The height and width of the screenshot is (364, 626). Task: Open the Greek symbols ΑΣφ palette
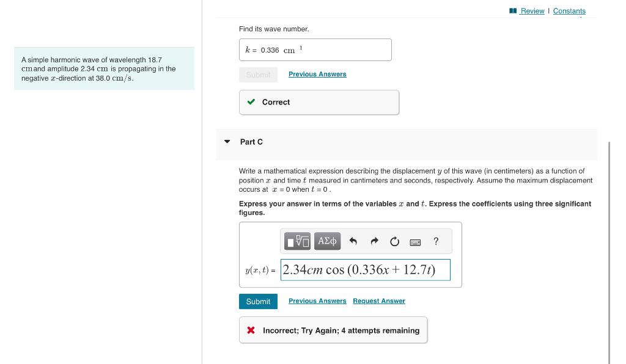(x=327, y=241)
